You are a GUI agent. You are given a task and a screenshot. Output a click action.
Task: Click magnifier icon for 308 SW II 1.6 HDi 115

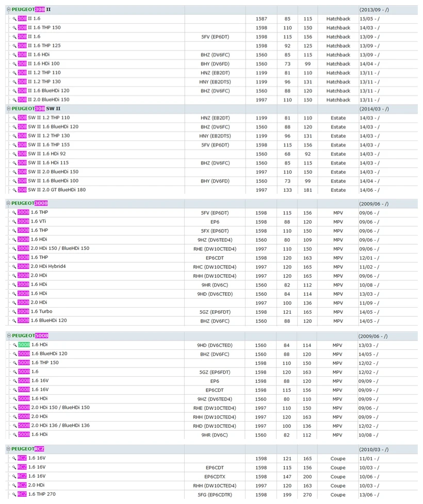pyautogui.click(x=14, y=163)
